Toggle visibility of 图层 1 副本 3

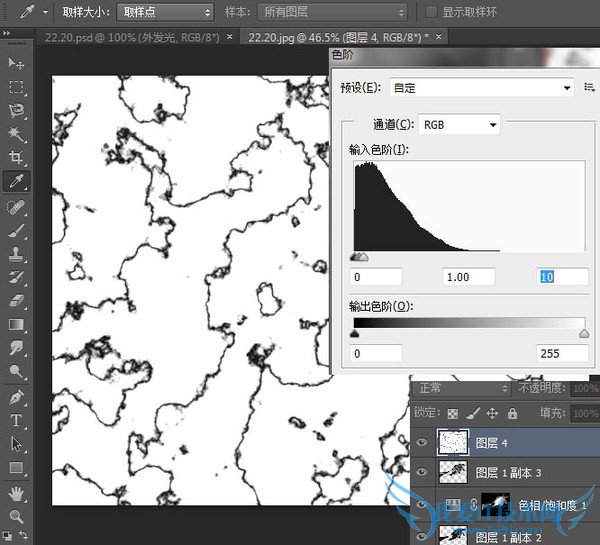click(x=420, y=472)
